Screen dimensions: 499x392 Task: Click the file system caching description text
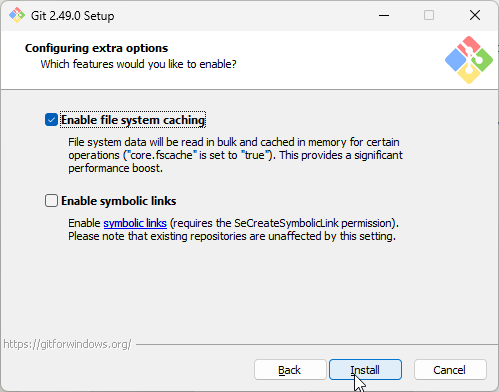pyautogui.click(x=235, y=155)
